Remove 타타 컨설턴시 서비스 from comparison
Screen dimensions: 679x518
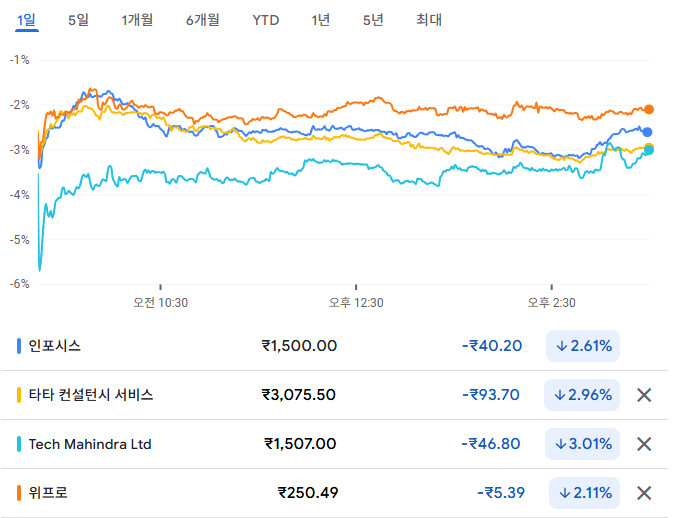click(644, 395)
